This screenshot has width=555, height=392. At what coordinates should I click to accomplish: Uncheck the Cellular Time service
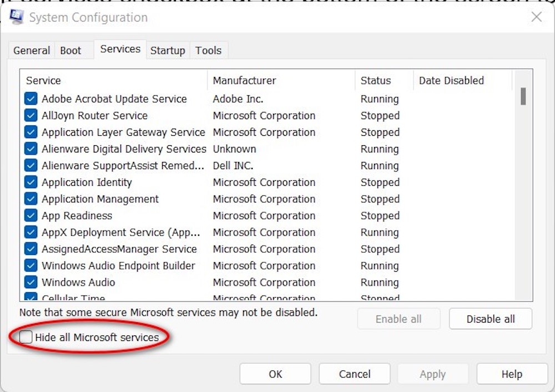[31, 297]
